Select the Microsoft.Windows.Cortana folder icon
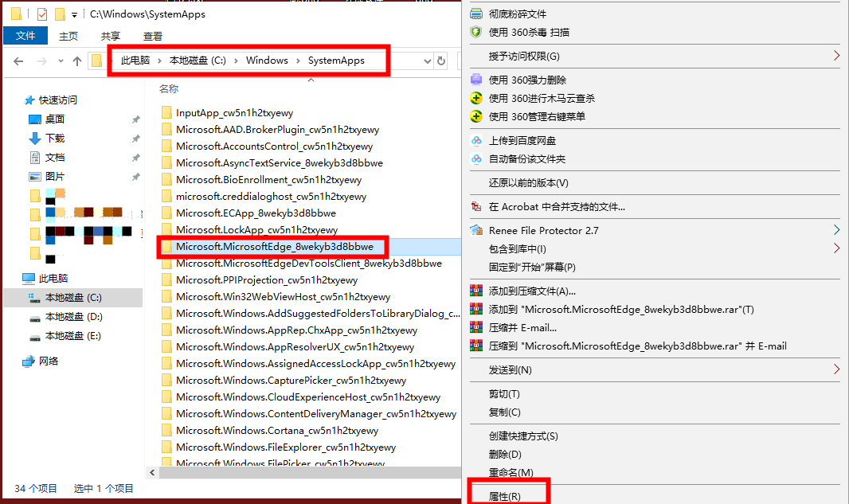849x504 pixels. 166,431
